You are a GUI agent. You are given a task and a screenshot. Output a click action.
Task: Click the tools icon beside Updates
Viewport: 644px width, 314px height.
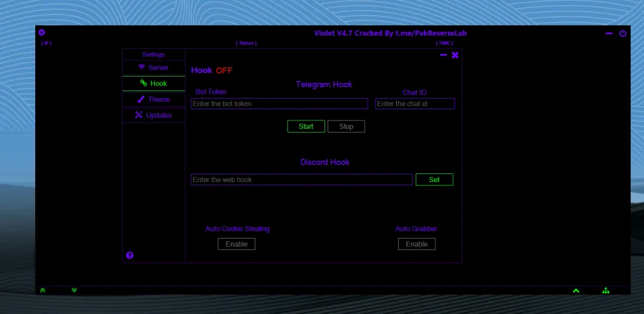click(139, 115)
